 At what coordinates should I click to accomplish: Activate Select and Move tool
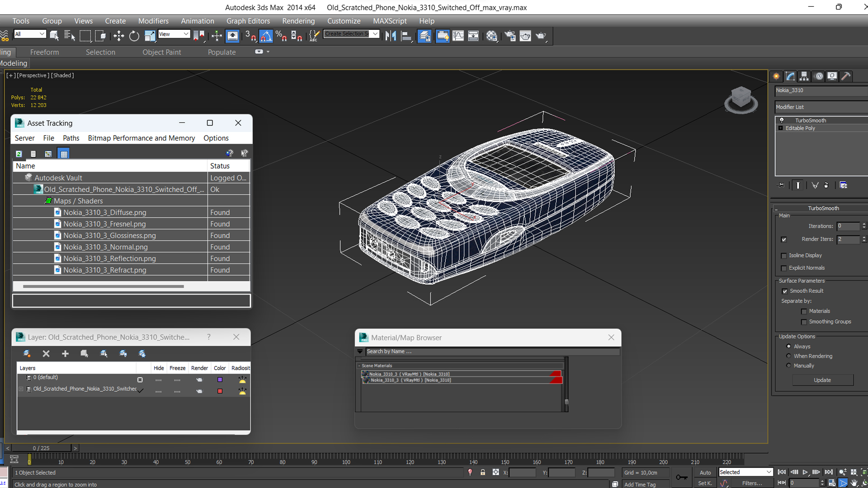(x=119, y=36)
